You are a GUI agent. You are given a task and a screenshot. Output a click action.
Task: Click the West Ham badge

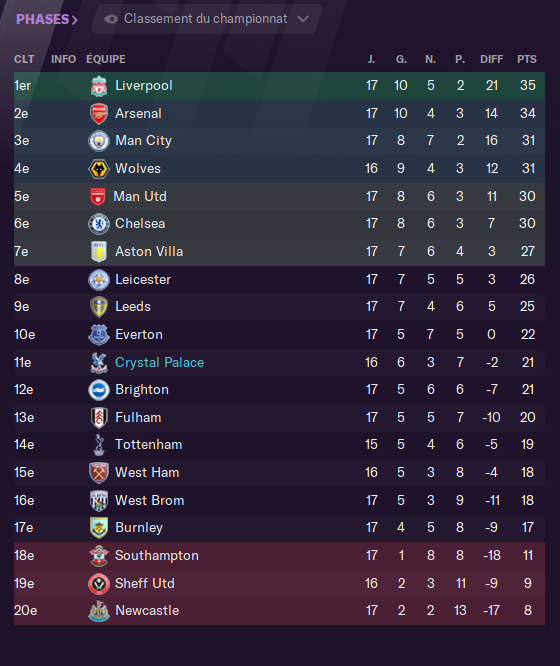(x=99, y=473)
